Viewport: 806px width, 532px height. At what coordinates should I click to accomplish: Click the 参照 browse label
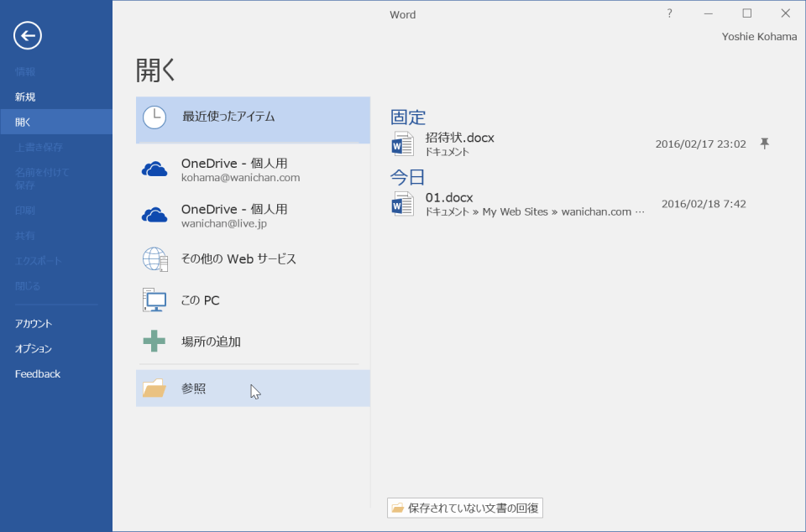point(194,389)
